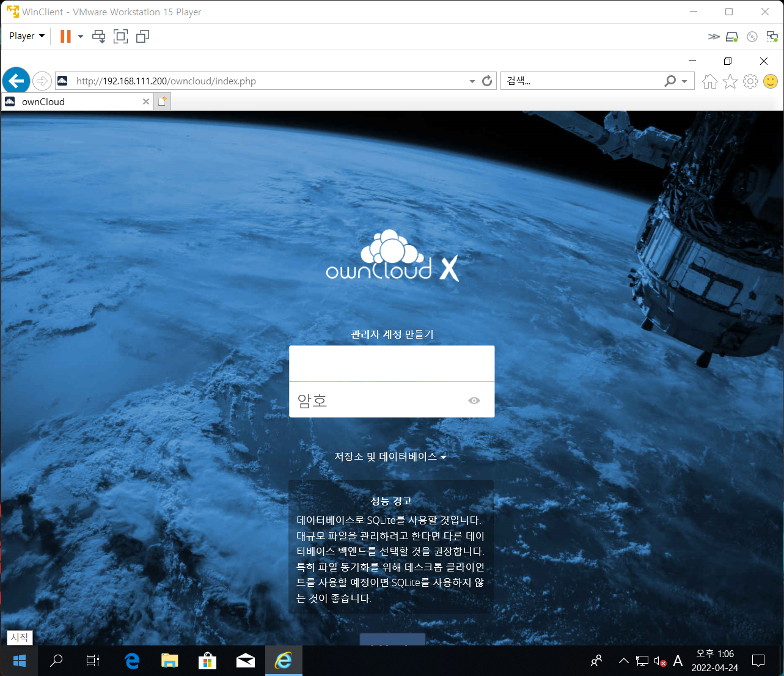Viewport: 784px width, 676px height.
Task: Click the search magnifier icon
Action: coord(670,81)
